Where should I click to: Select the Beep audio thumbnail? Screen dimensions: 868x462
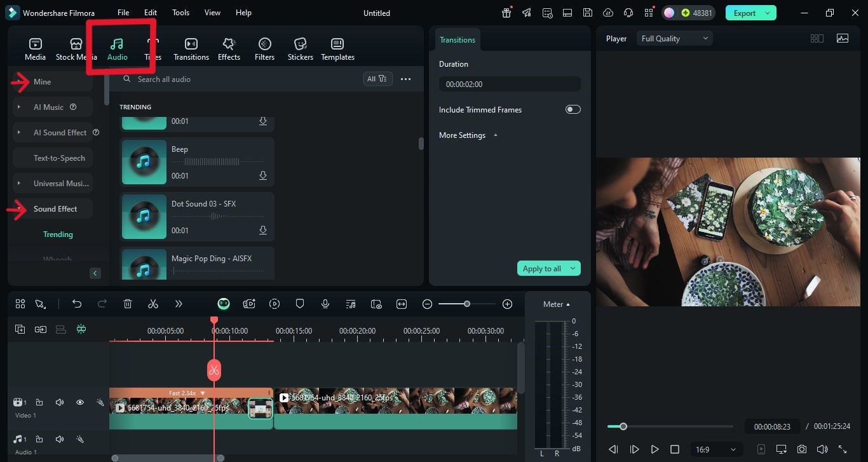(x=144, y=162)
